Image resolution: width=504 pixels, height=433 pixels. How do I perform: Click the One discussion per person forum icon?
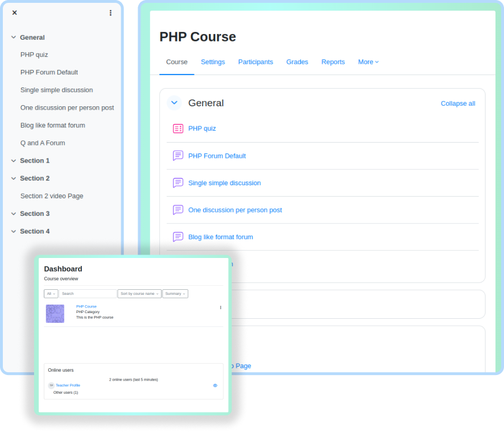pyautogui.click(x=178, y=210)
